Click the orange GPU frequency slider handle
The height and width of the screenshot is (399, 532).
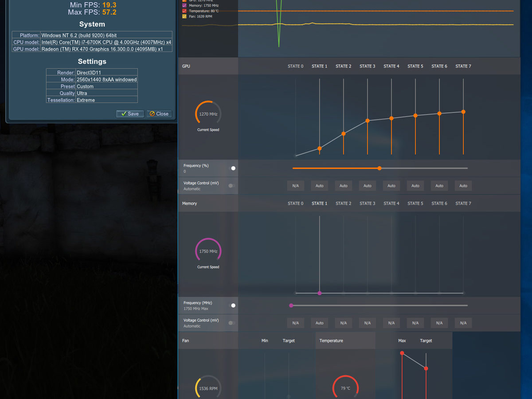coord(379,168)
